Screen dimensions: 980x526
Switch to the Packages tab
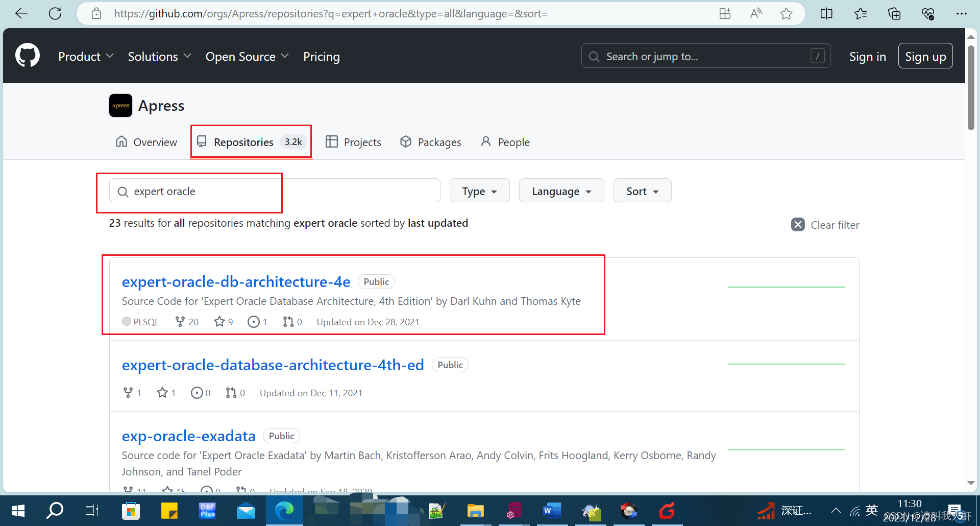click(431, 142)
